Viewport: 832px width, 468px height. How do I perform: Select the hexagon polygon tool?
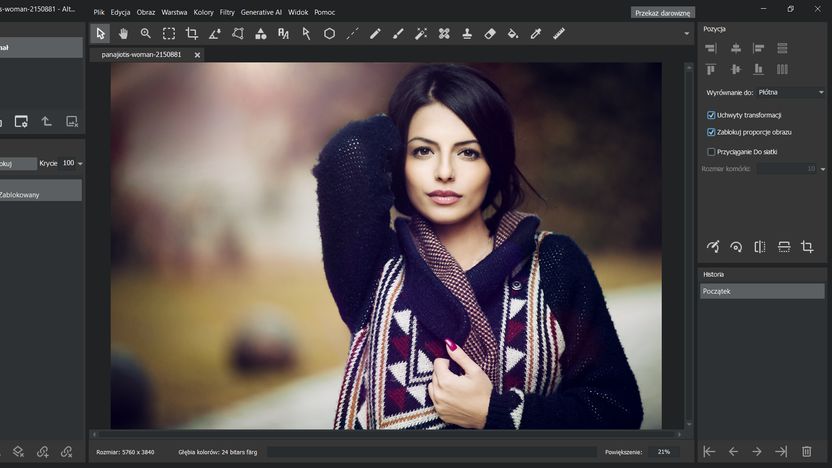329,34
